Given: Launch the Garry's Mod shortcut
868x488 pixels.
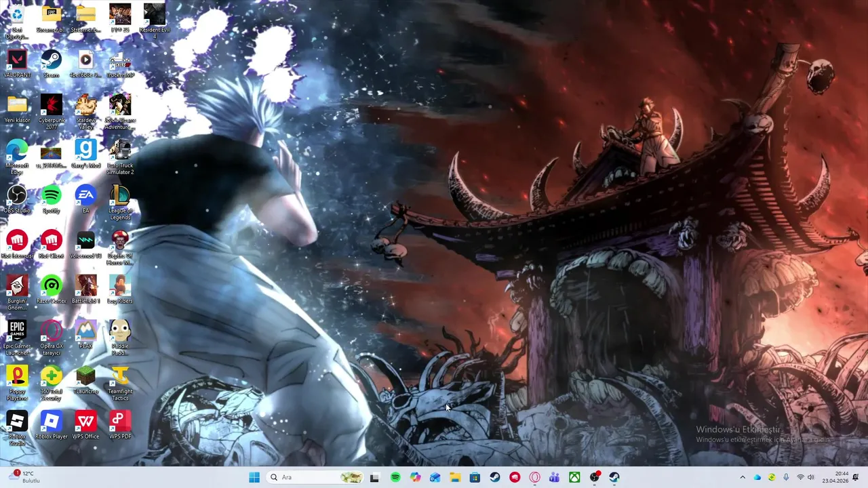Looking at the screenshot, I should 85,155.
